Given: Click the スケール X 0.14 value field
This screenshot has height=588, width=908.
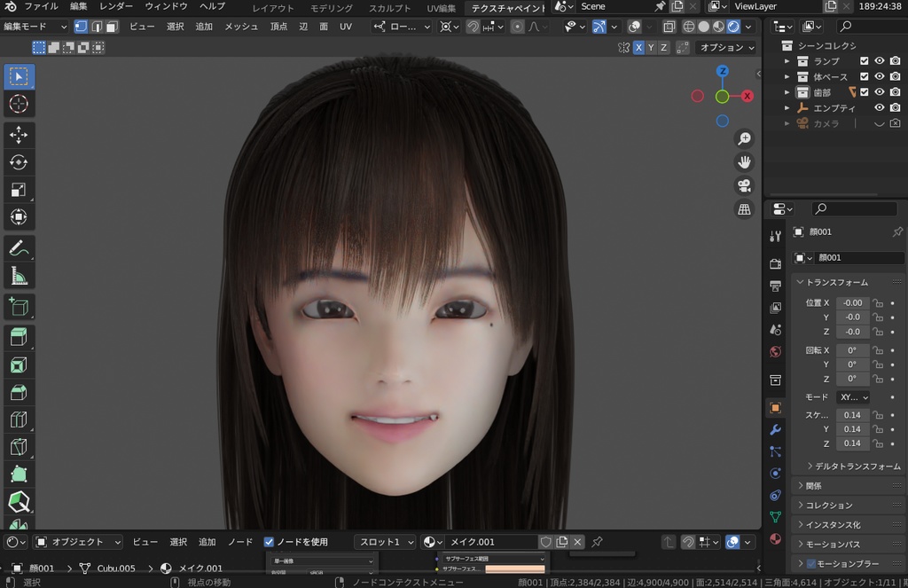Looking at the screenshot, I should (x=852, y=415).
